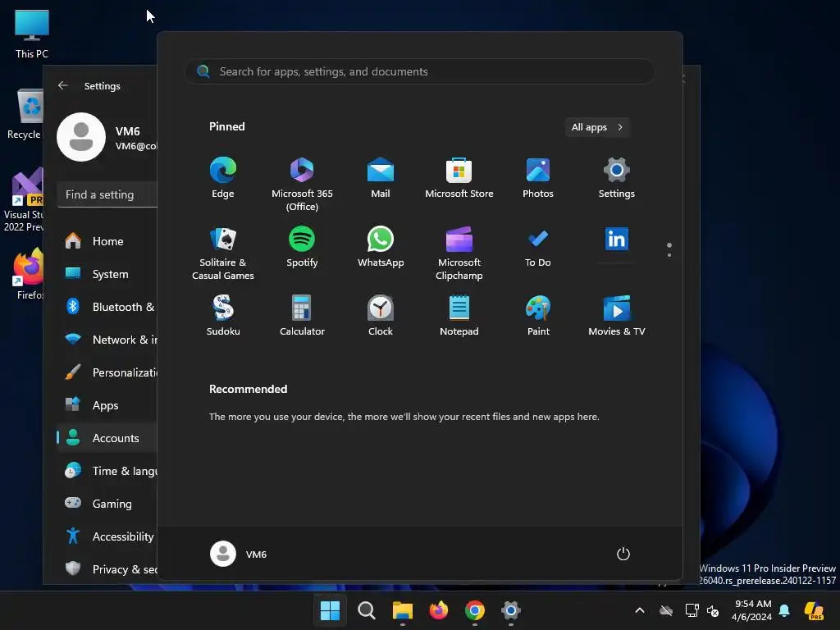The image size is (840, 630).
Task: Open the Mail app
Action: coord(381,178)
